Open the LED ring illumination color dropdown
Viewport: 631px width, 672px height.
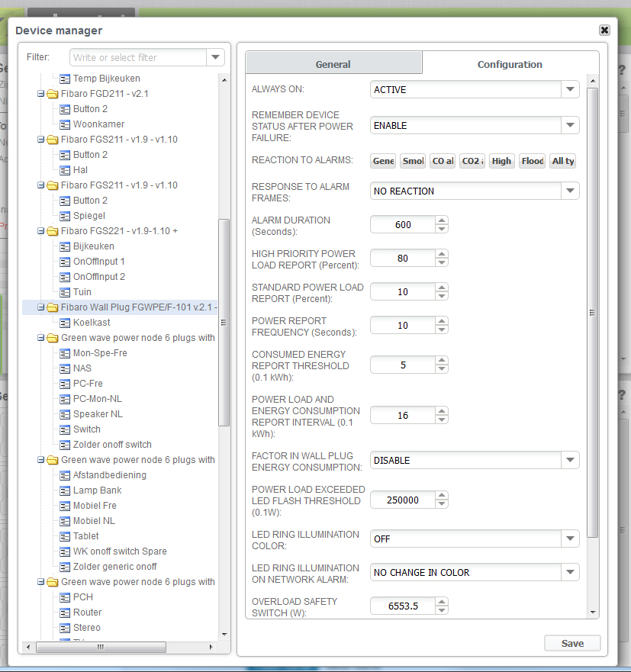tap(571, 539)
